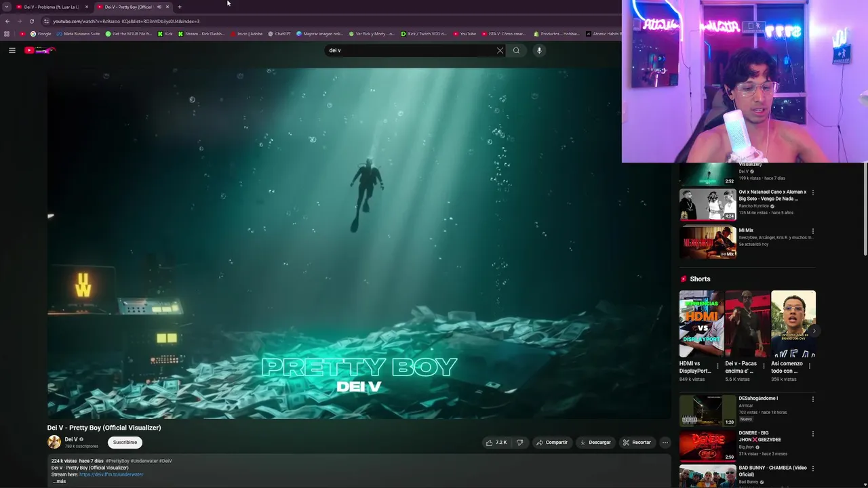This screenshot has height=488, width=868.
Task: Open options for 'BAD BUNNY - CHAMBEA' video
Action: click(x=813, y=468)
